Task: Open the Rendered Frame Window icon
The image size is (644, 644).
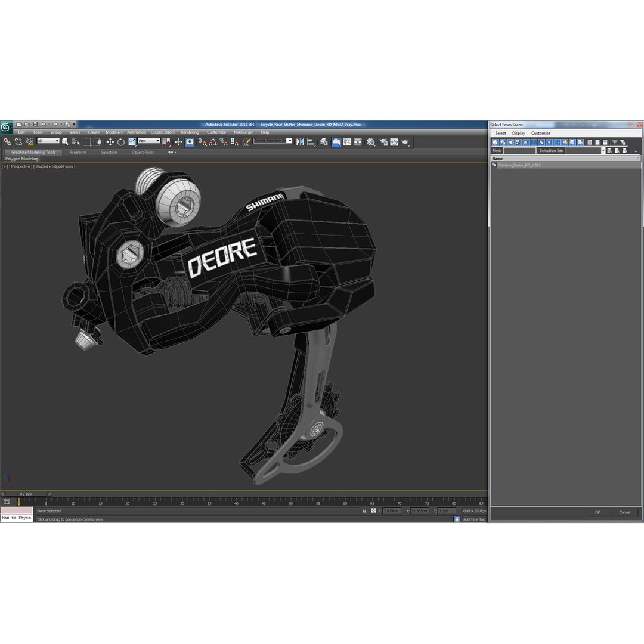Action: [394, 142]
